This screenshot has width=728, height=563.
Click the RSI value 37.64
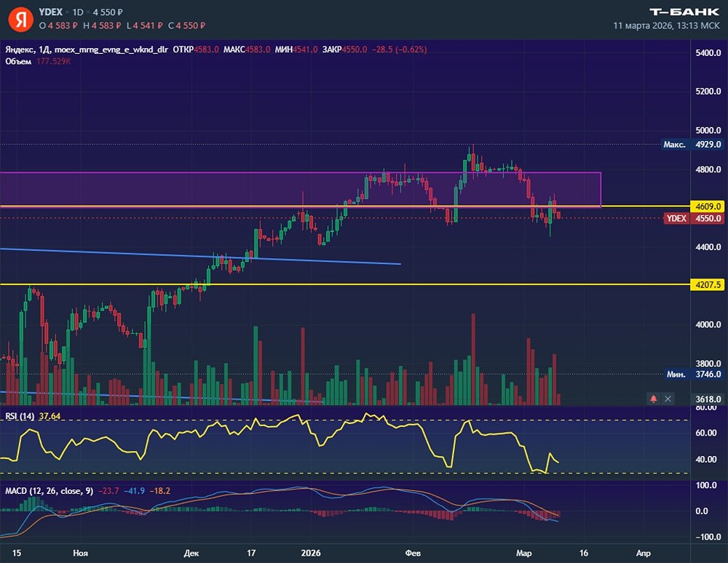50,416
